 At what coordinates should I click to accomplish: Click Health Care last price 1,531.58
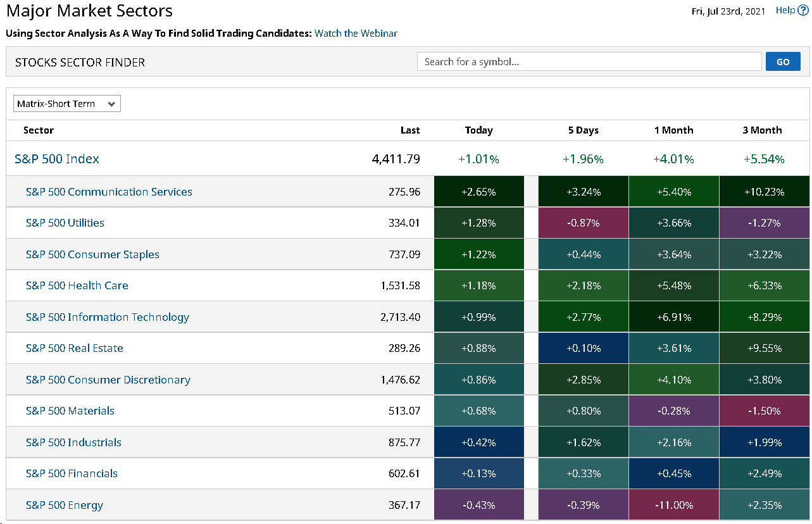coord(401,285)
